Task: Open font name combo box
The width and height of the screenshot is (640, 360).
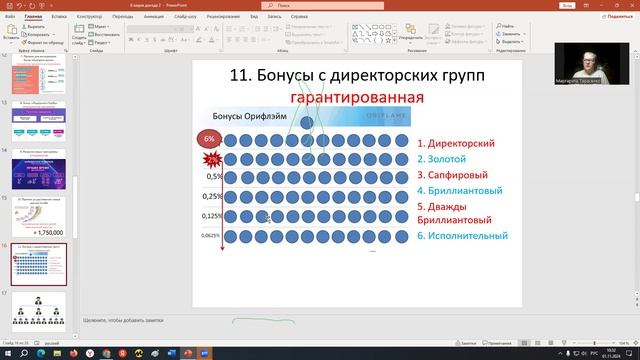Action: 152,29
